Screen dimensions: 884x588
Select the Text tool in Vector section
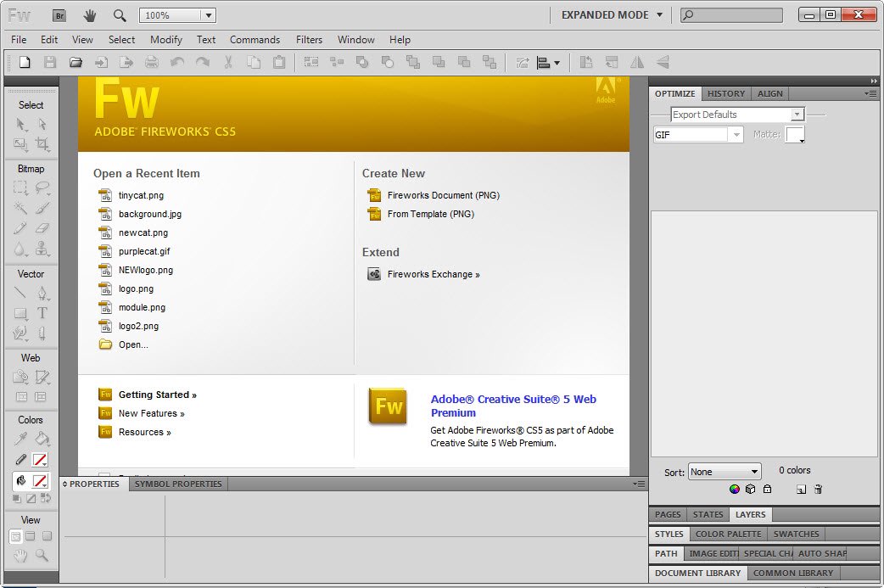point(42,313)
